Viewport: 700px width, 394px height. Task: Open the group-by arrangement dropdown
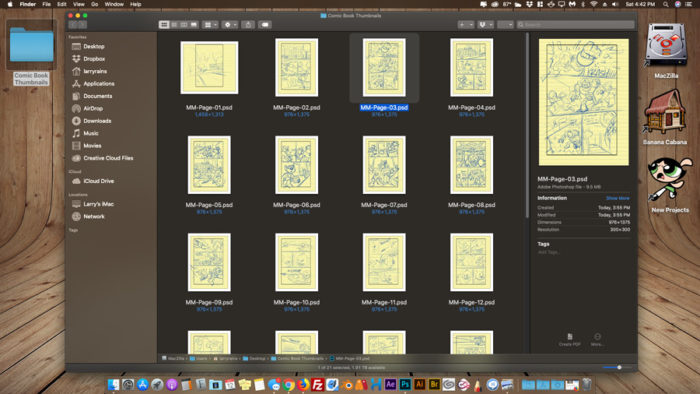pyautogui.click(x=210, y=25)
